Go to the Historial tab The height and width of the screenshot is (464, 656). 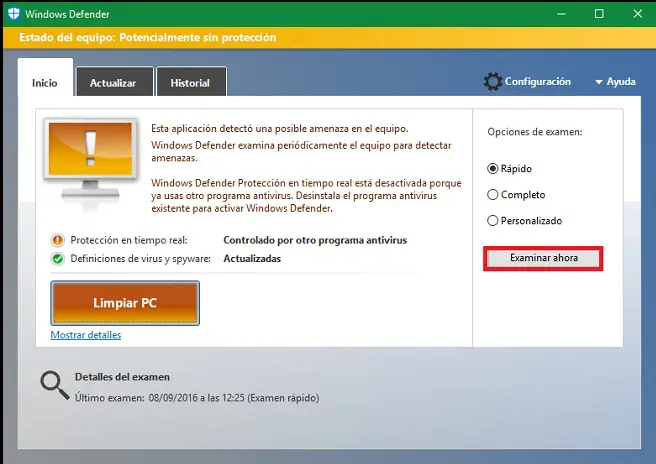click(192, 82)
